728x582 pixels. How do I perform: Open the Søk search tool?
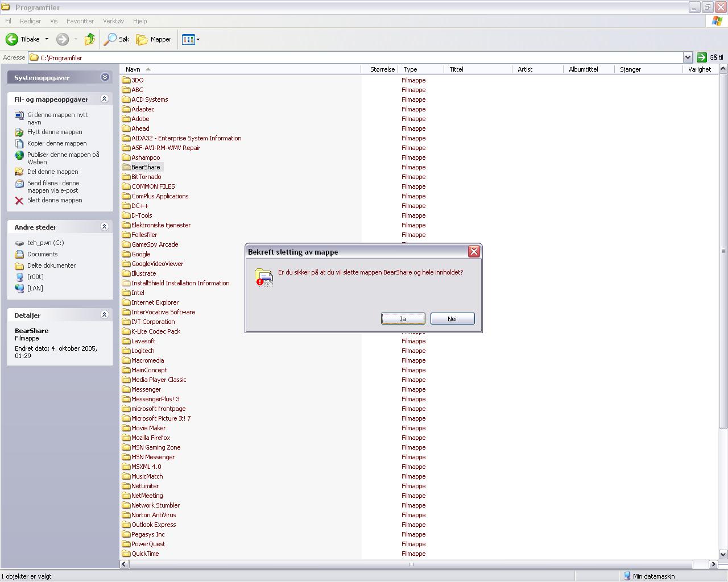117,39
